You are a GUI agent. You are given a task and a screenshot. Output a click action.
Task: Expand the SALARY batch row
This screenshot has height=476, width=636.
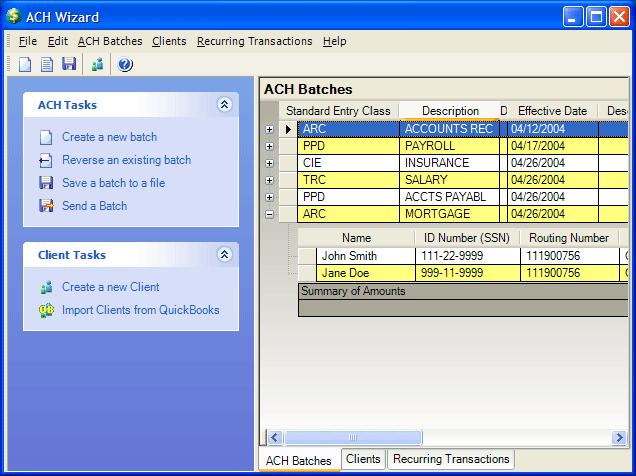(269, 180)
